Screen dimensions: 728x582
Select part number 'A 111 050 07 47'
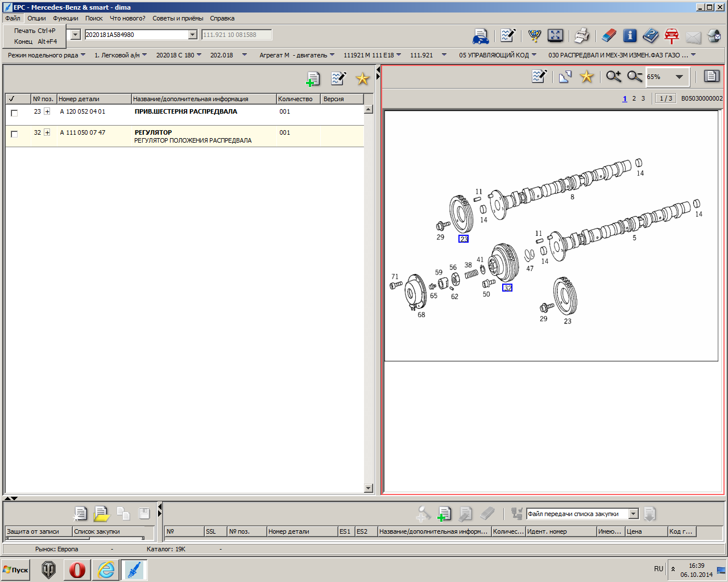point(82,132)
